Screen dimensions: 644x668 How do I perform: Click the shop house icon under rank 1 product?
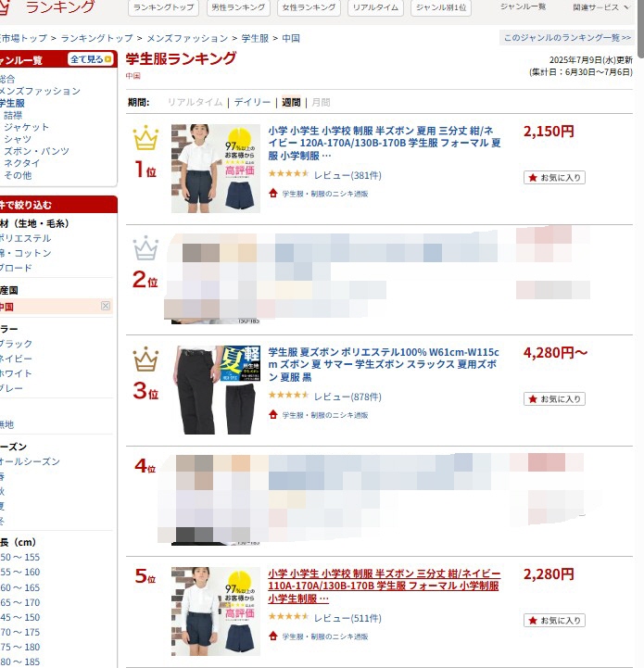pos(273,193)
